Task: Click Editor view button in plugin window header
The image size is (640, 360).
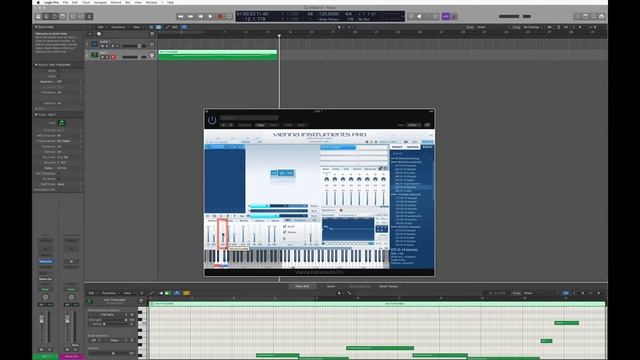Action: (413, 125)
